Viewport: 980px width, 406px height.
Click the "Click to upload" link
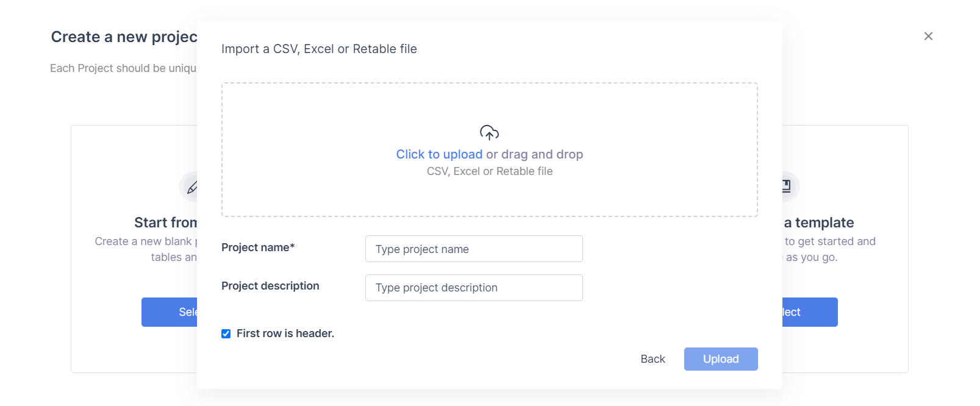pyautogui.click(x=439, y=154)
